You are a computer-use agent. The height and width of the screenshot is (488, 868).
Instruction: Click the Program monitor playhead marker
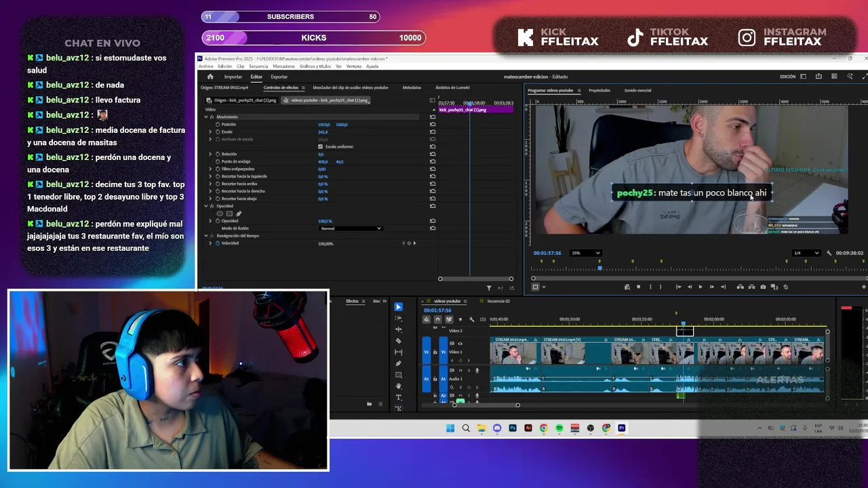pos(599,268)
